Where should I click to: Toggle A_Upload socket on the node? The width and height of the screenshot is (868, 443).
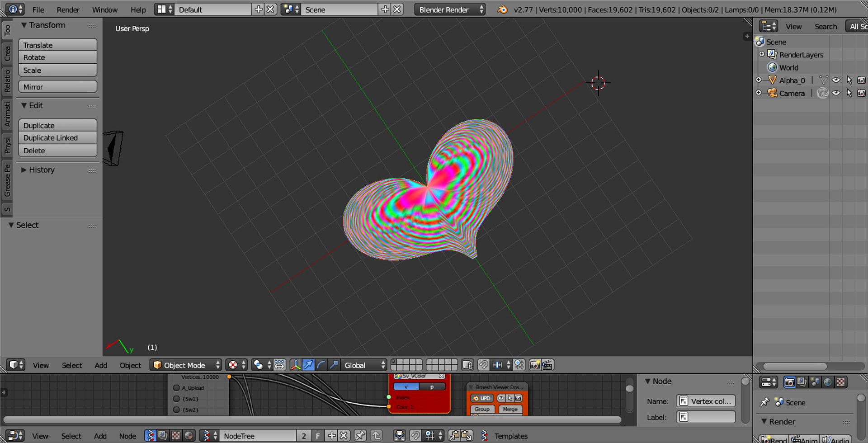click(176, 388)
